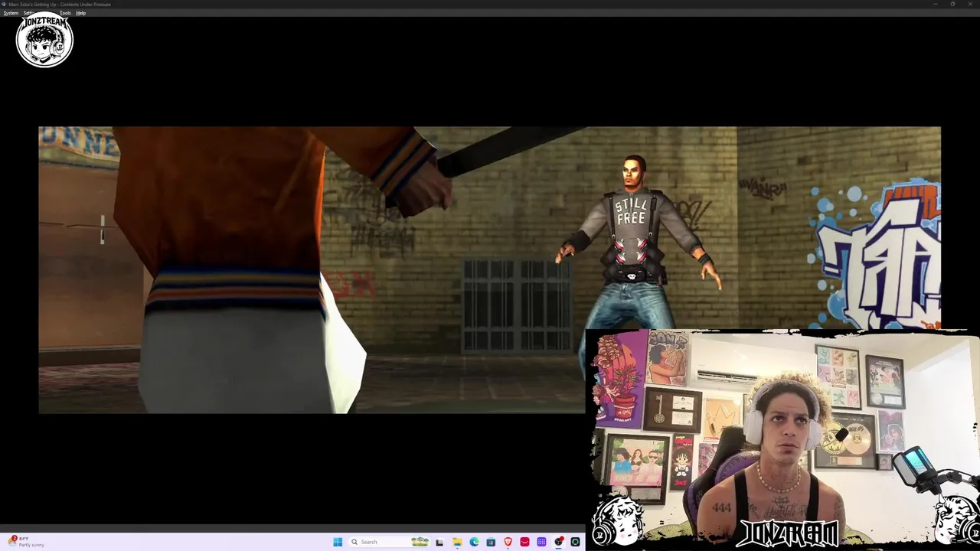The image size is (980, 551).
Task: Click the Windows Start button
Action: tap(338, 542)
